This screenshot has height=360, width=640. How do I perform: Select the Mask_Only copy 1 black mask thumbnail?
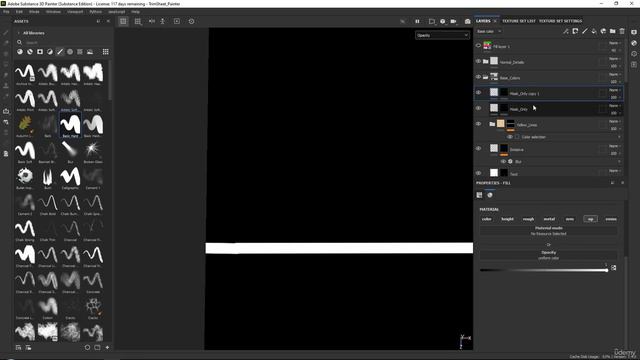point(504,93)
